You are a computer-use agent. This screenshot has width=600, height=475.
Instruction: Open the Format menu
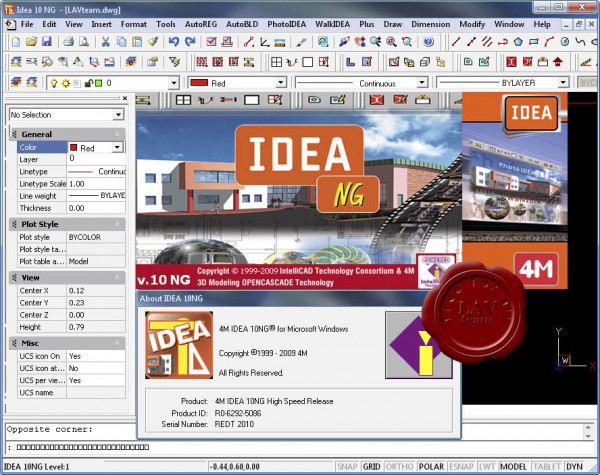pyautogui.click(x=134, y=24)
